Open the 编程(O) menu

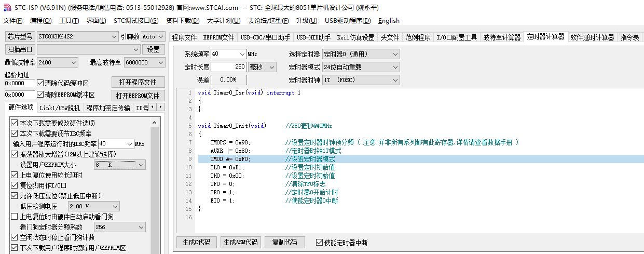click(x=41, y=21)
